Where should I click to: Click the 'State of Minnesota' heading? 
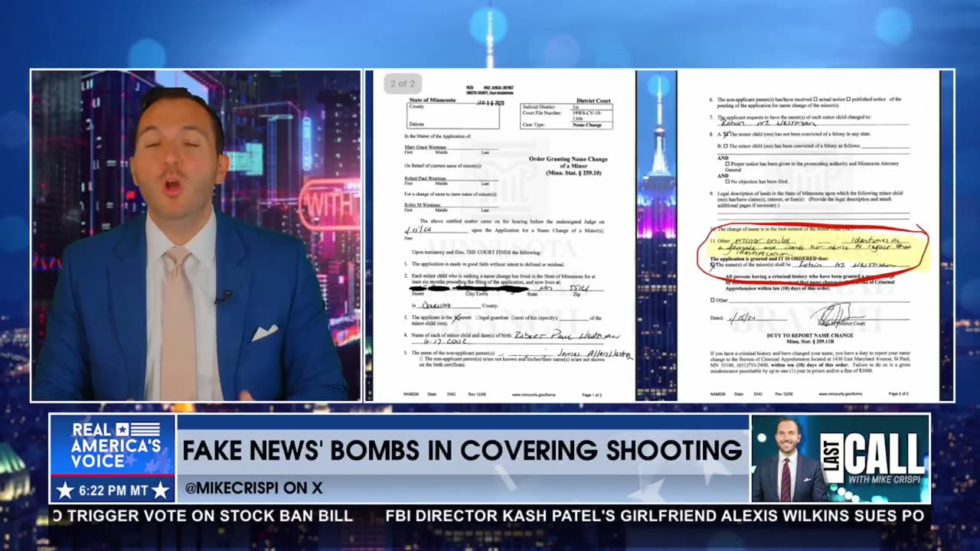(x=432, y=100)
